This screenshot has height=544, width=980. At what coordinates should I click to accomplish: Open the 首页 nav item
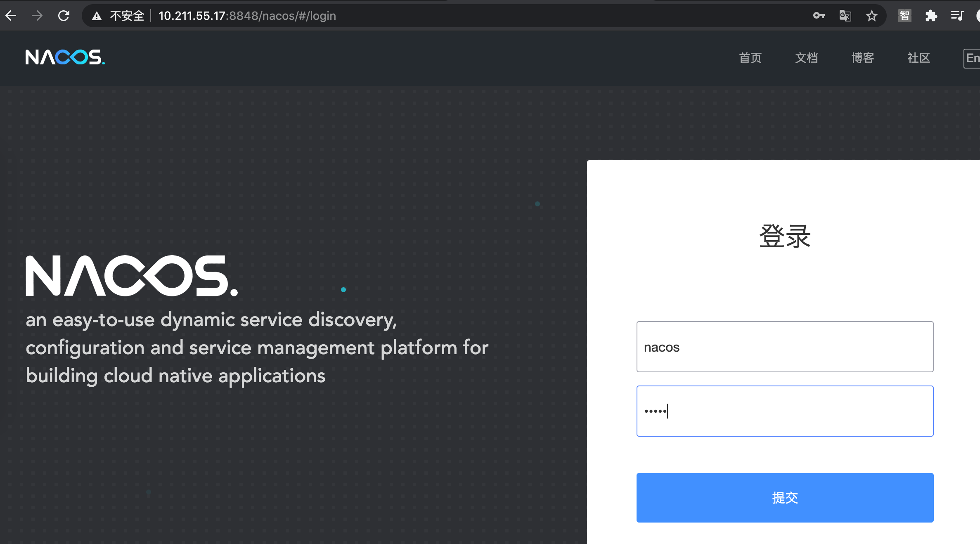(x=750, y=58)
